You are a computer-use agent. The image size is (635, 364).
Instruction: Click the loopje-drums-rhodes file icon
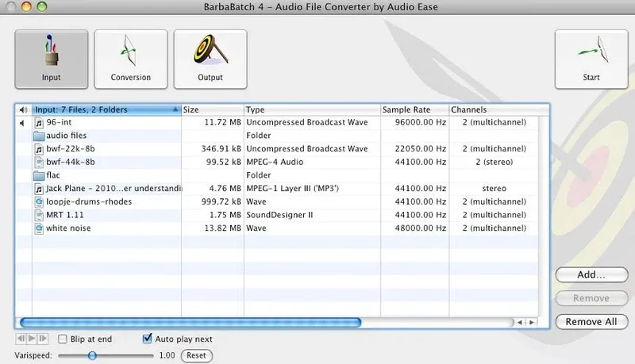pyautogui.click(x=39, y=201)
